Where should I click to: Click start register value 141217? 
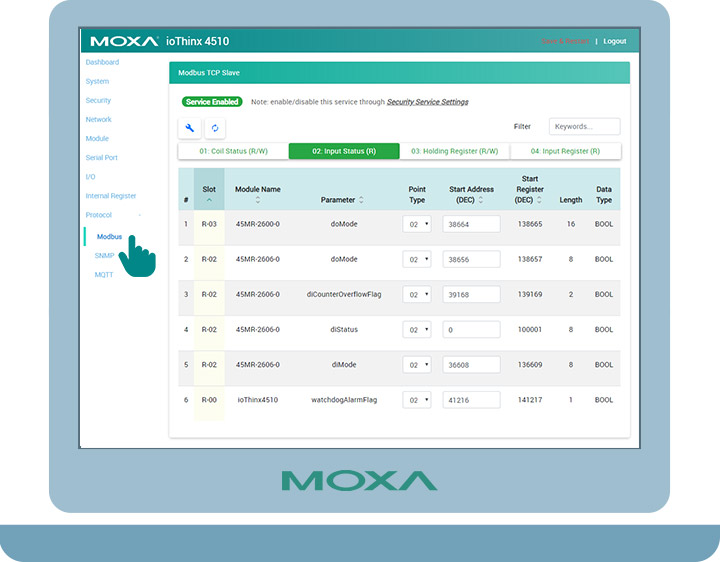coord(530,400)
